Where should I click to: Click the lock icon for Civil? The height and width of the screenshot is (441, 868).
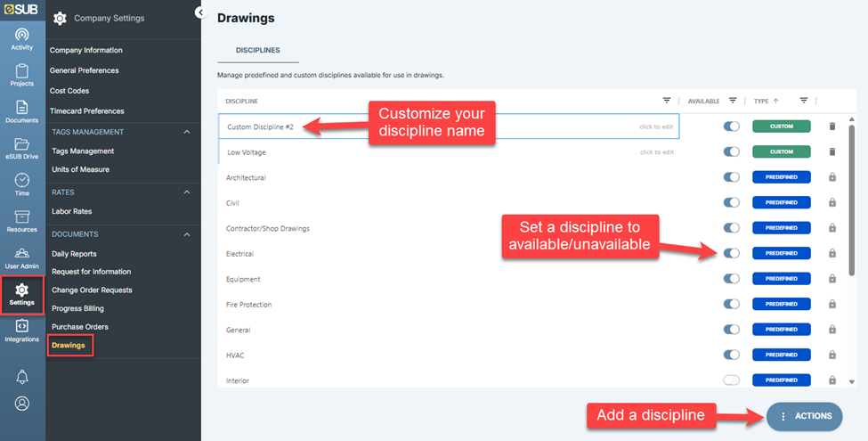(x=832, y=203)
